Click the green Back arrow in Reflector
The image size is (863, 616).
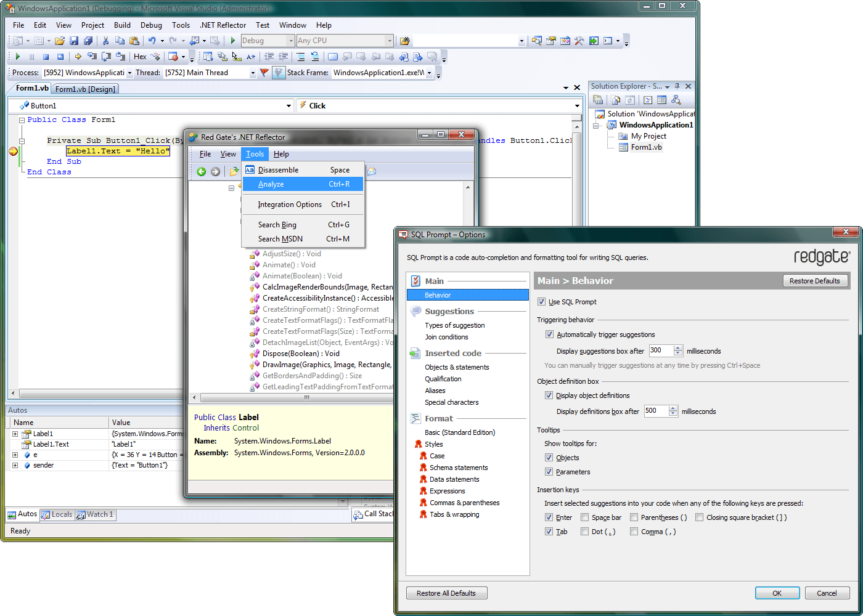pyautogui.click(x=201, y=171)
